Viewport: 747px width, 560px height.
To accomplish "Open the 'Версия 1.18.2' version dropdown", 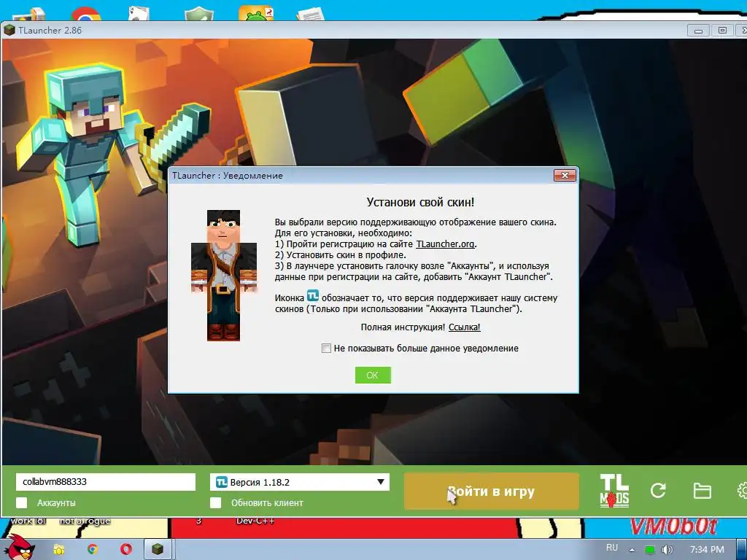I will 300,482.
